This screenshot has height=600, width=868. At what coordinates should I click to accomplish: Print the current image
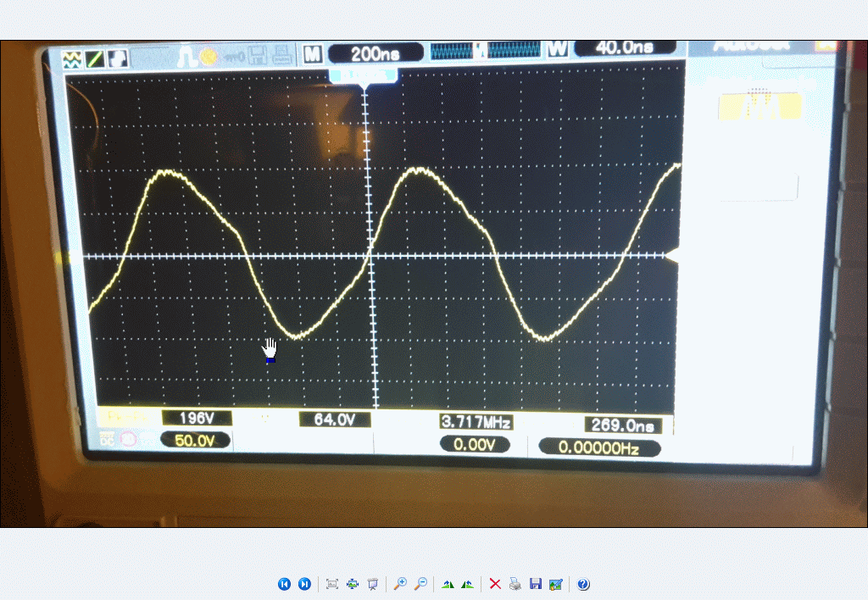point(515,584)
